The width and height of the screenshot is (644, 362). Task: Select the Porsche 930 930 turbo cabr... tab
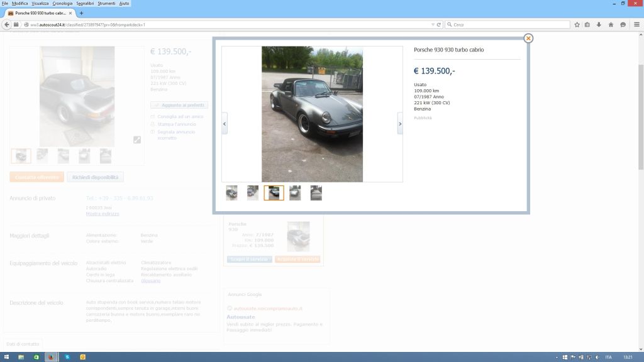pos(40,13)
